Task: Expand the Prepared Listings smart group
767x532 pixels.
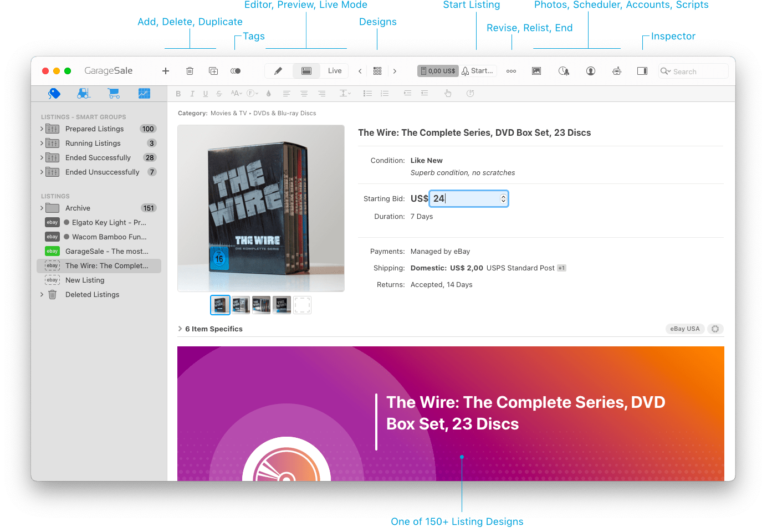Action: pyautogui.click(x=42, y=129)
